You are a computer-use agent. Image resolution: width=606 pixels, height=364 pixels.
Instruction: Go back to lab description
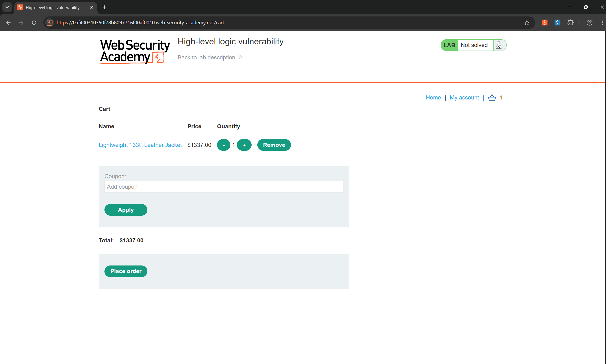(x=210, y=57)
